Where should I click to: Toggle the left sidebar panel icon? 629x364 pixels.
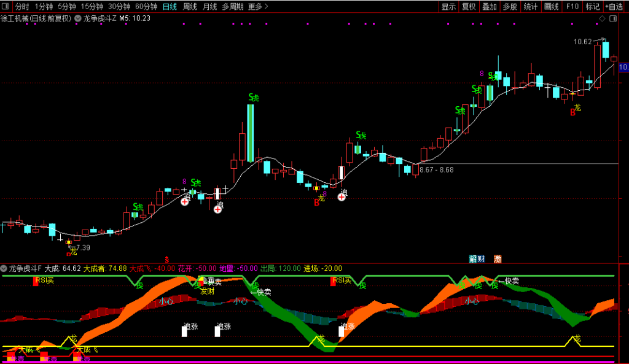pyautogui.click(x=6, y=7)
